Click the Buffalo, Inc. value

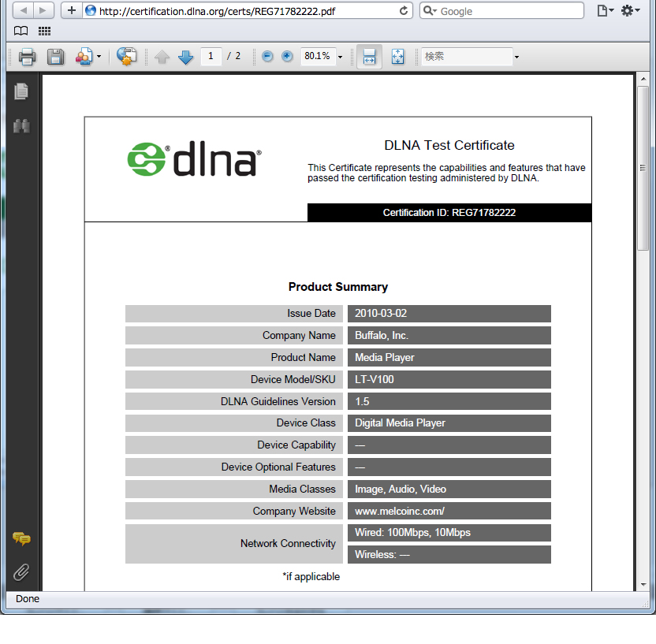click(382, 335)
